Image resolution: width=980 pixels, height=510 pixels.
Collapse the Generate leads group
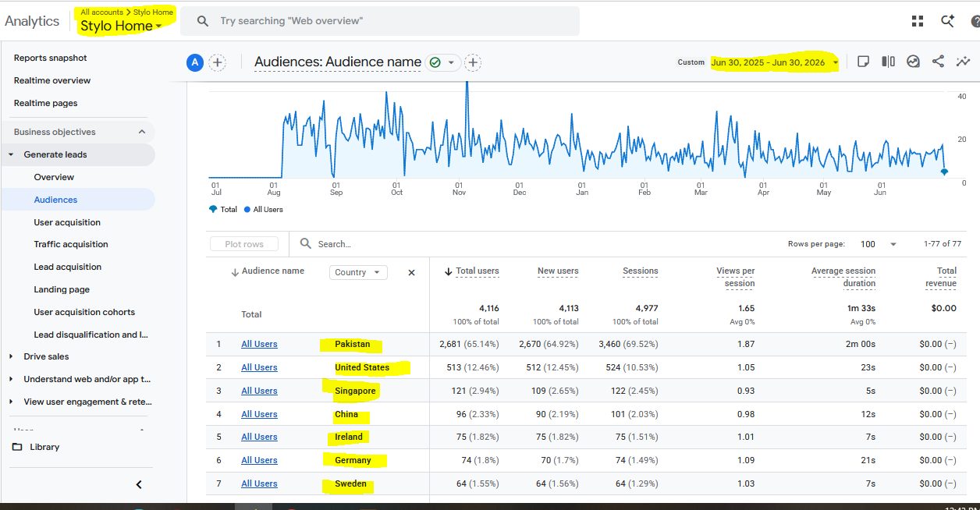[x=11, y=154]
